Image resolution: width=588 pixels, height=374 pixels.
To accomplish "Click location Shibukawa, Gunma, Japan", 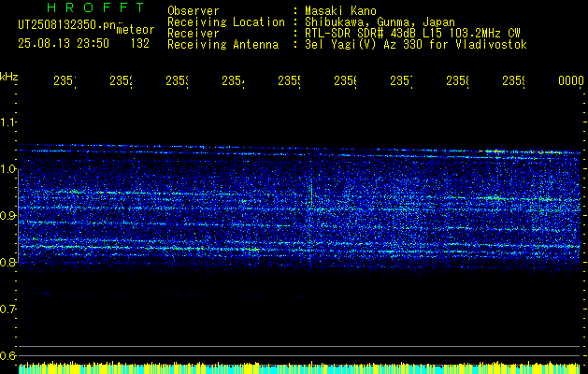I will click(x=380, y=22).
